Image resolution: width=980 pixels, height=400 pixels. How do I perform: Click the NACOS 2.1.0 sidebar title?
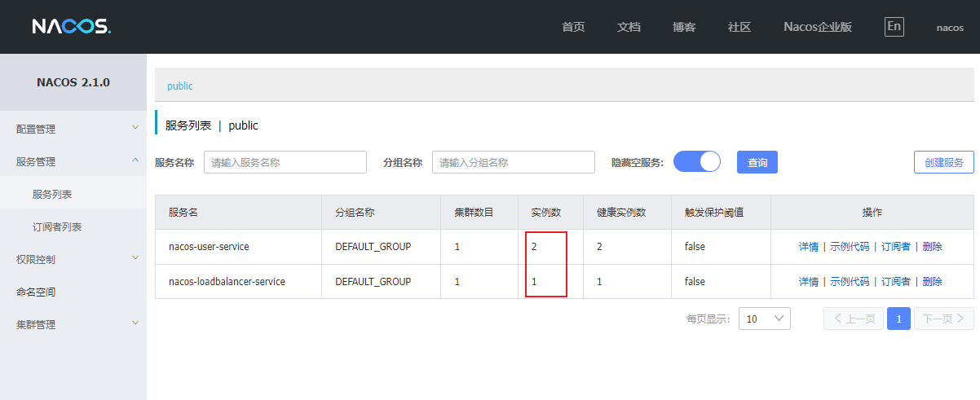point(73,82)
